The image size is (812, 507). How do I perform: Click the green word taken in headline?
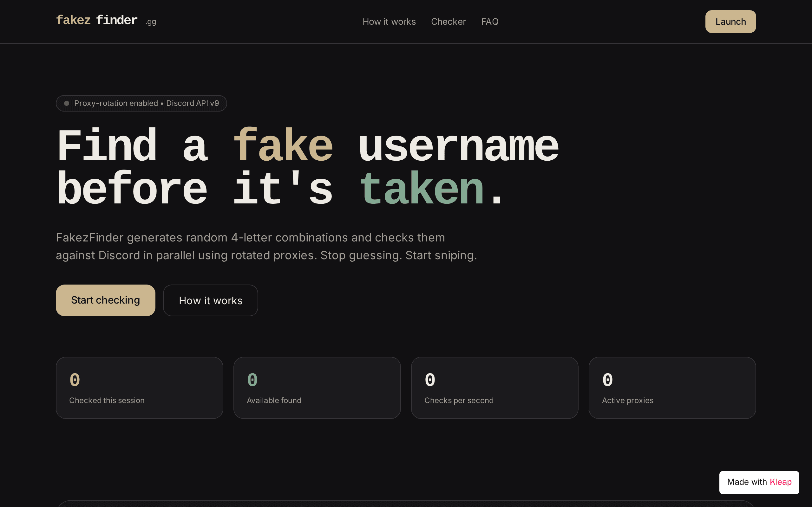coord(421,189)
